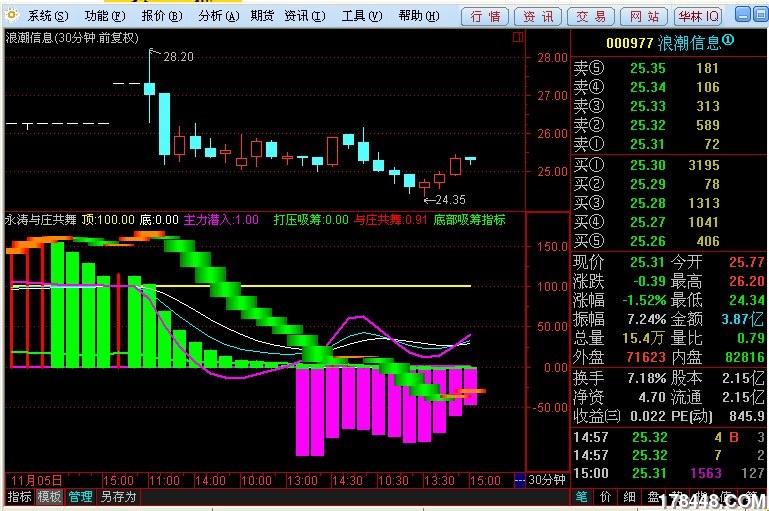Click the small red square icon above price axis
The width and height of the screenshot is (769, 511).
pos(520,36)
